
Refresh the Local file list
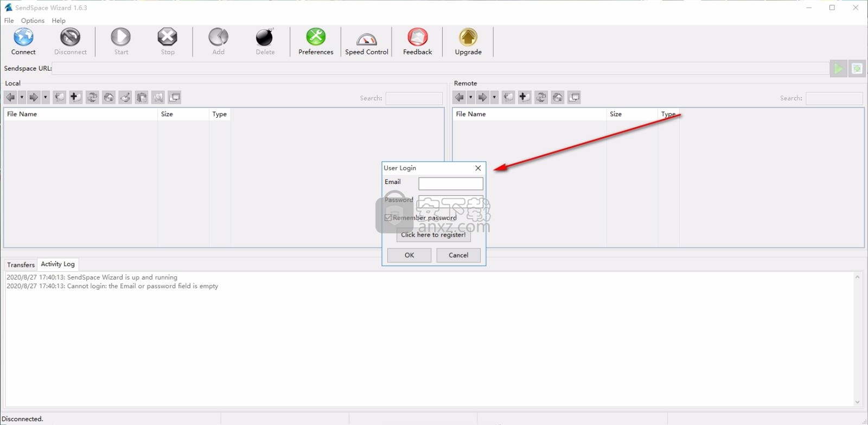point(92,97)
